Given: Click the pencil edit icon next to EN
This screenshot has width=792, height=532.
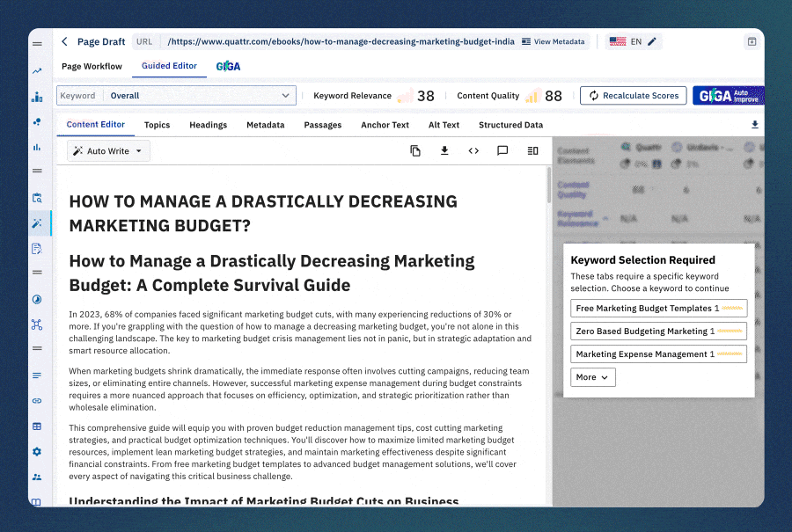Looking at the screenshot, I should (x=652, y=41).
